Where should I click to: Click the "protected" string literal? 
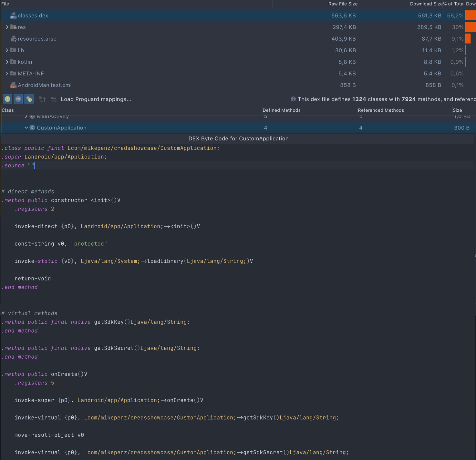point(89,244)
